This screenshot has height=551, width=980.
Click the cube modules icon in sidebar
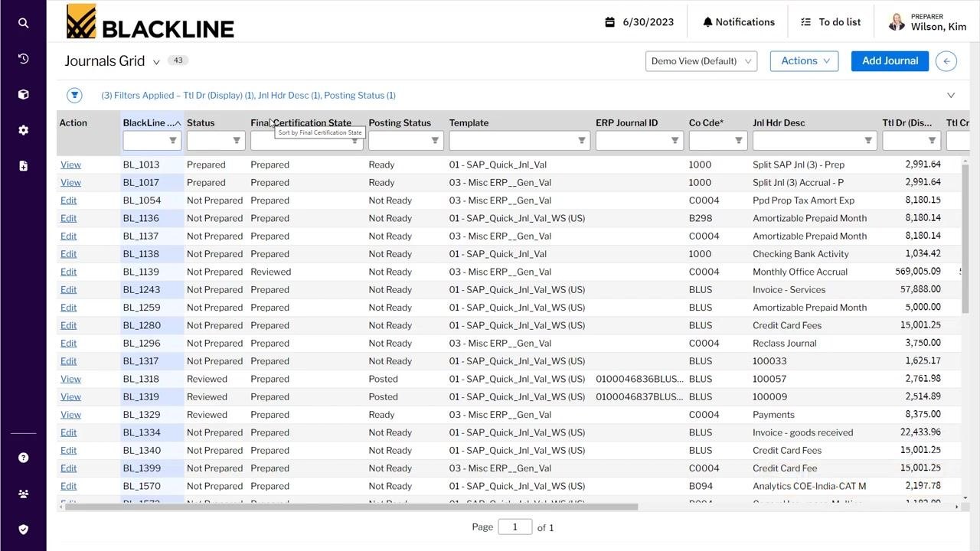tap(23, 94)
